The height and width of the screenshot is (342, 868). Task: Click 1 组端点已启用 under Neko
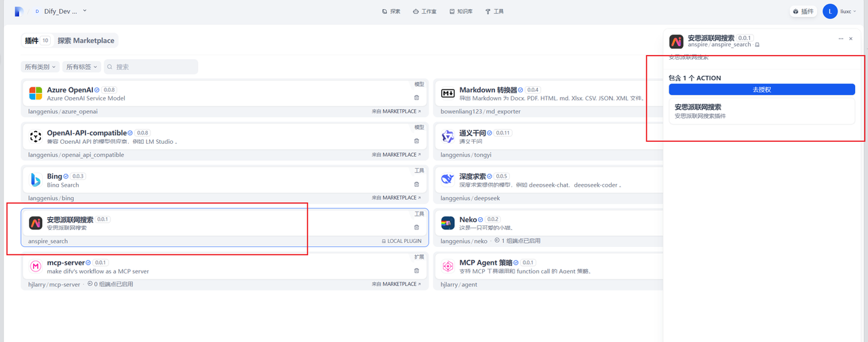point(517,241)
